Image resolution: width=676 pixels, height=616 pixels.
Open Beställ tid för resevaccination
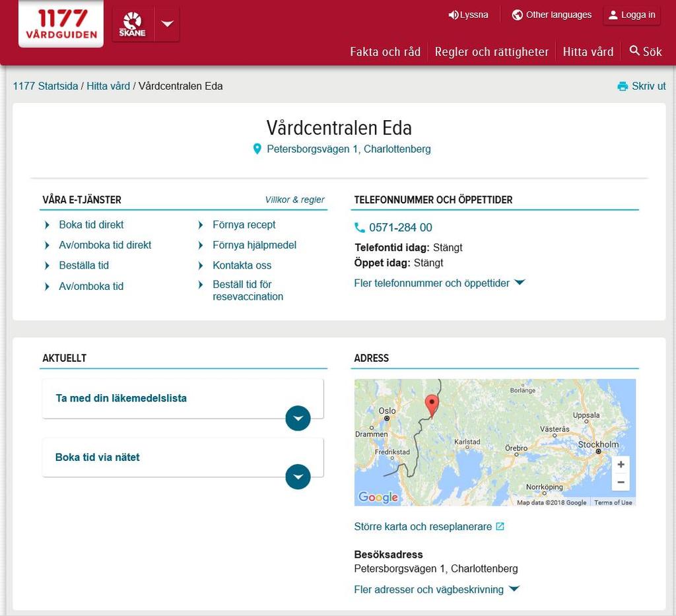248,291
